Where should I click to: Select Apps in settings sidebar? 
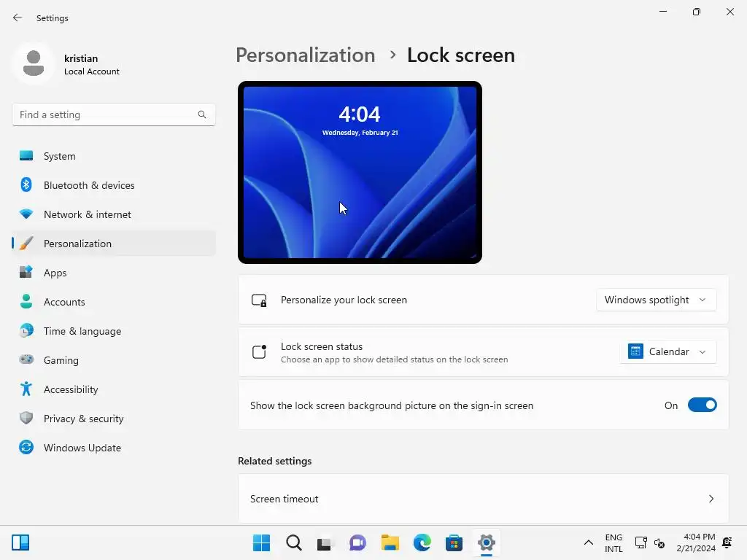pyautogui.click(x=114, y=273)
